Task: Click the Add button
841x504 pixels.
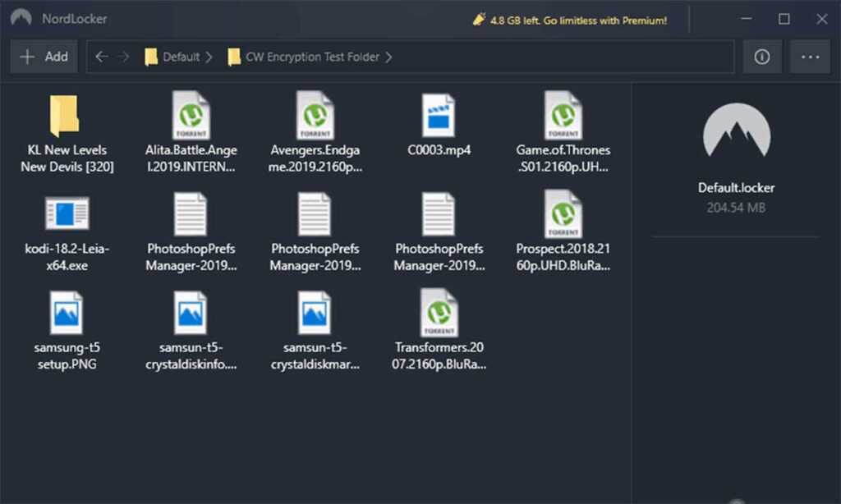Action: click(44, 57)
